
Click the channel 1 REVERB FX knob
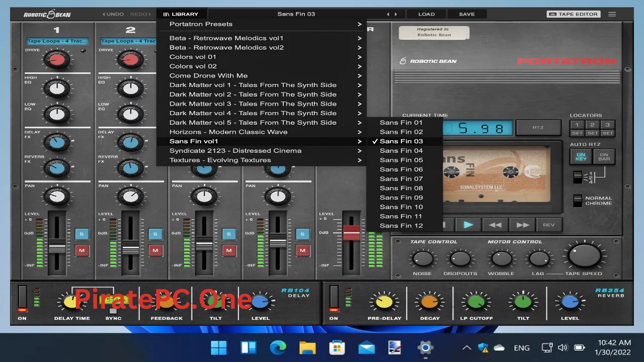pos(57,167)
